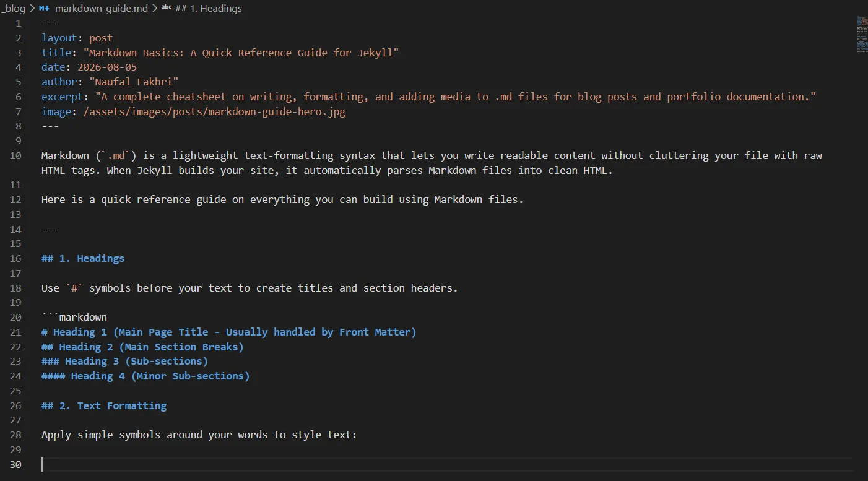
Task: Click the 'post' value on line 2
Action: coord(101,38)
